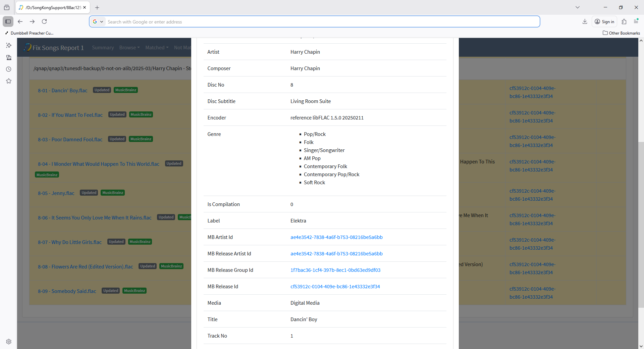Open 8-05 - Jenny.flac file link
Viewport: 644px width, 349px height.
coord(56,193)
